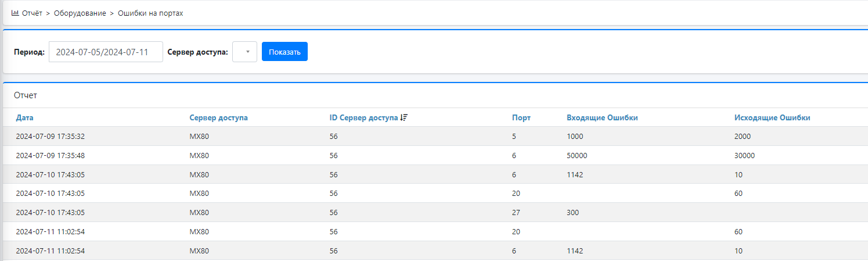Sort by Исходящие Ошибки column
Screen dimensions: 868x261
click(772, 117)
